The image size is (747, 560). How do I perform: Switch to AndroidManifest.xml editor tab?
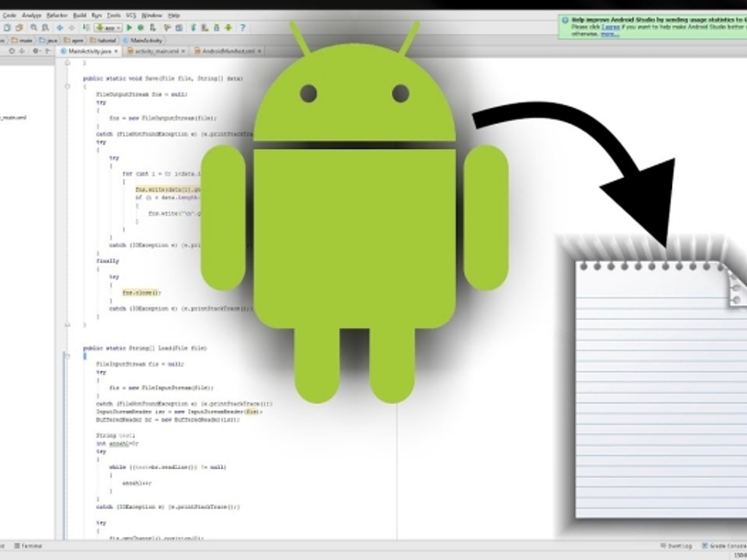[x=228, y=51]
